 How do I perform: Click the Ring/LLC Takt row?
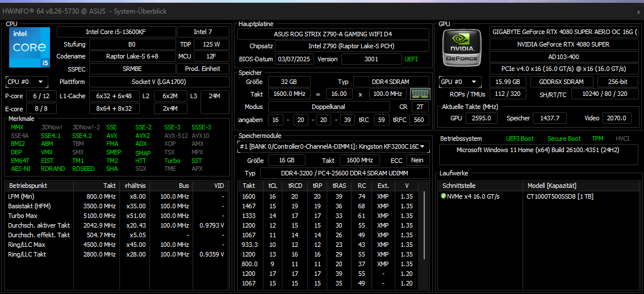tap(116, 254)
